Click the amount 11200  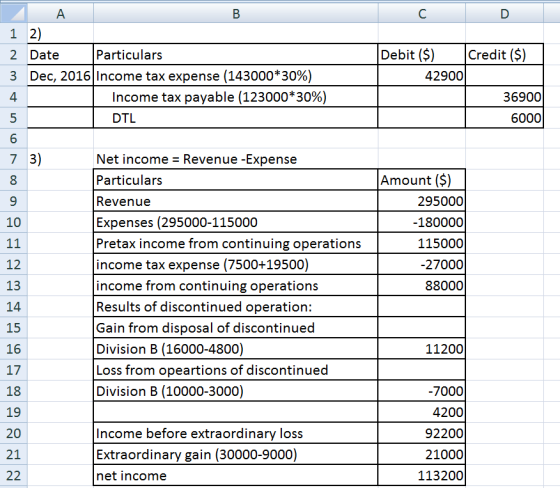(422, 349)
